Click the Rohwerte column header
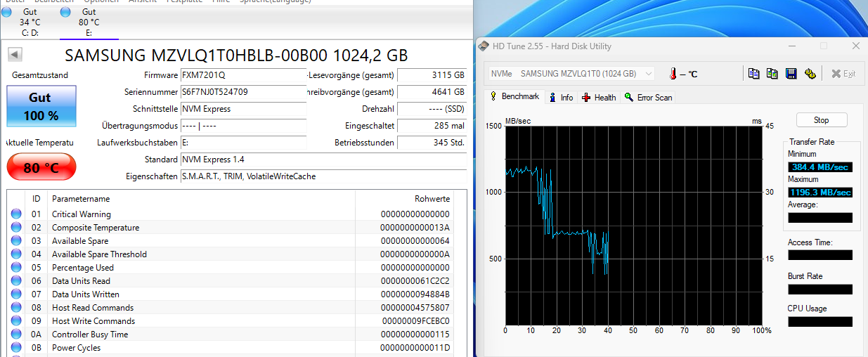Screen dimensions: 868x357 pyautogui.click(x=432, y=199)
